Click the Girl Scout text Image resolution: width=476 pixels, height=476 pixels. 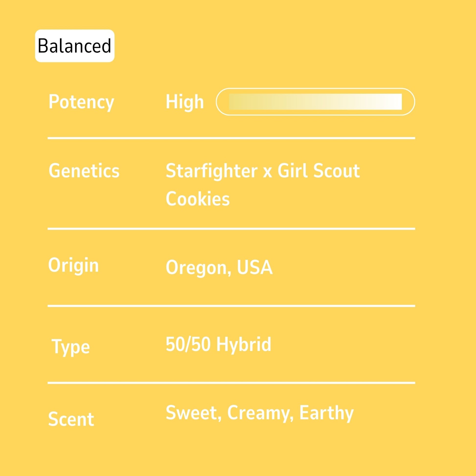tap(318, 171)
